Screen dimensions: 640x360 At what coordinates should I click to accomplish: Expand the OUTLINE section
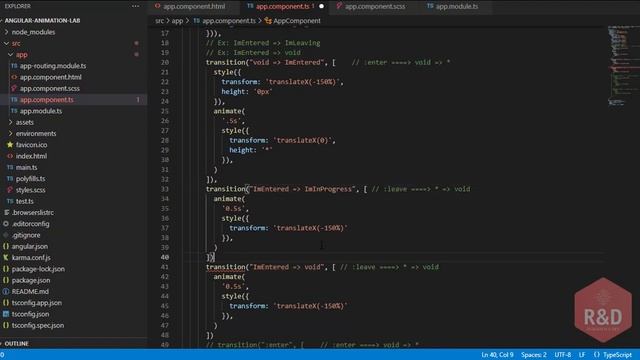coord(16,344)
